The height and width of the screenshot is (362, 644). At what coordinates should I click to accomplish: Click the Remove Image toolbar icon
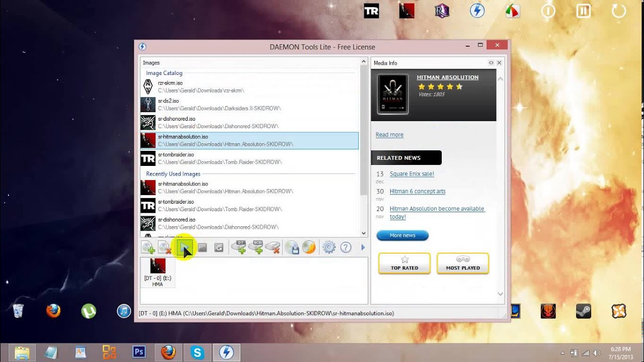[165, 247]
